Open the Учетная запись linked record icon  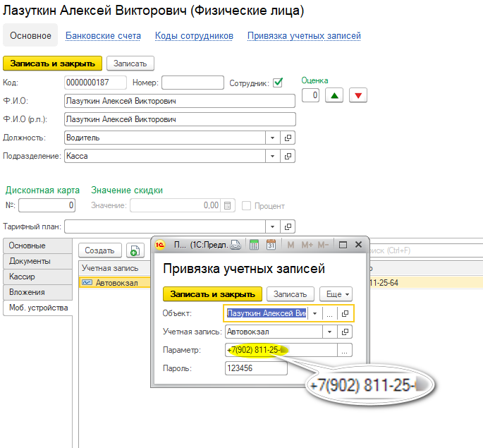pos(346,332)
